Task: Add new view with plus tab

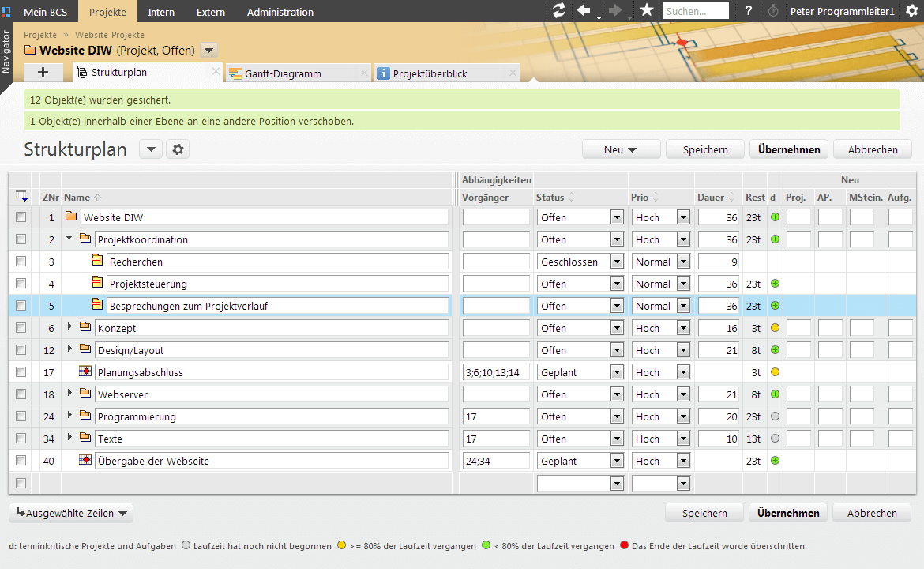Action: pyautogui.click(x=43, y=72)
